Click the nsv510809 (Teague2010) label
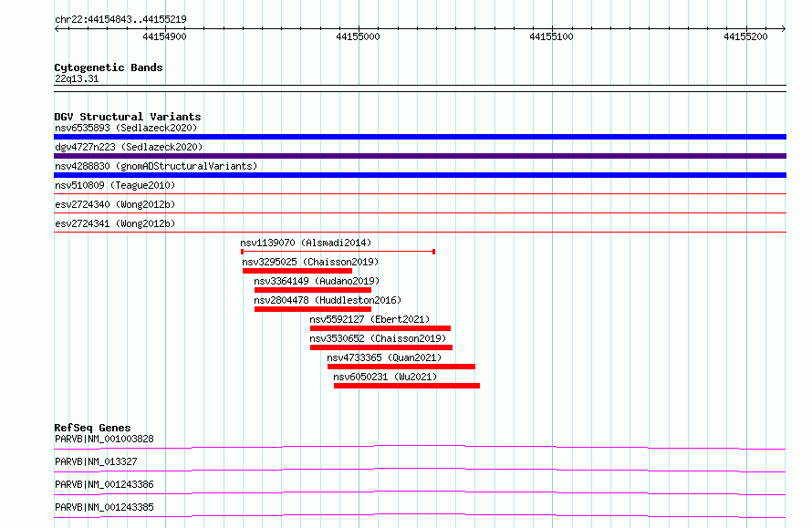Image resolution: width=812 pixels, height=528 pixels. [x=115, y=185]
